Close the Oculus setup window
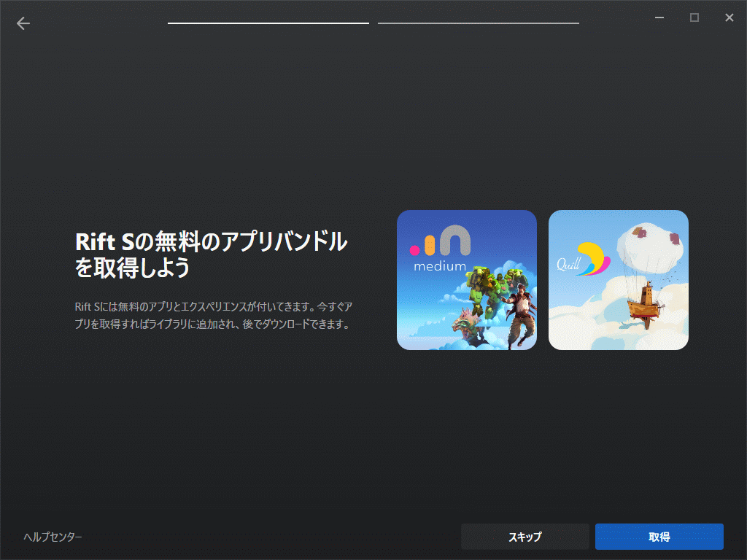 pos(729,17)
